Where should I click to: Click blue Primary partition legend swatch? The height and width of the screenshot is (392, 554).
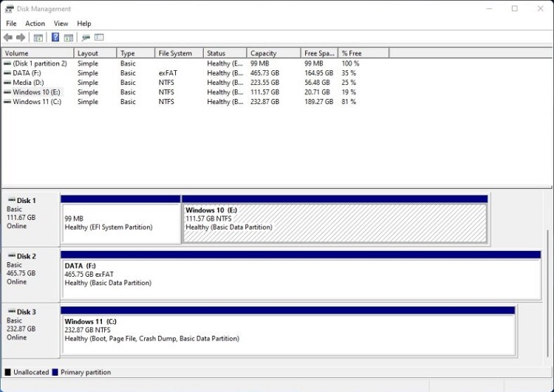[55, 372]
